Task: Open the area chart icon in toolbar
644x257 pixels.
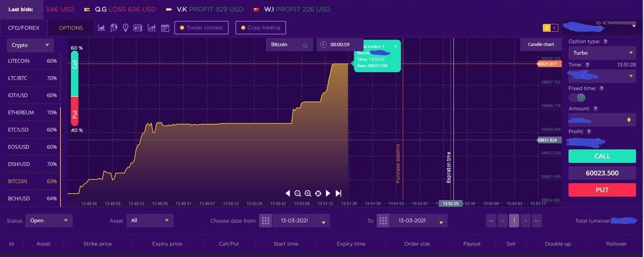Action: pyautogui.click(x=101, y=28)
